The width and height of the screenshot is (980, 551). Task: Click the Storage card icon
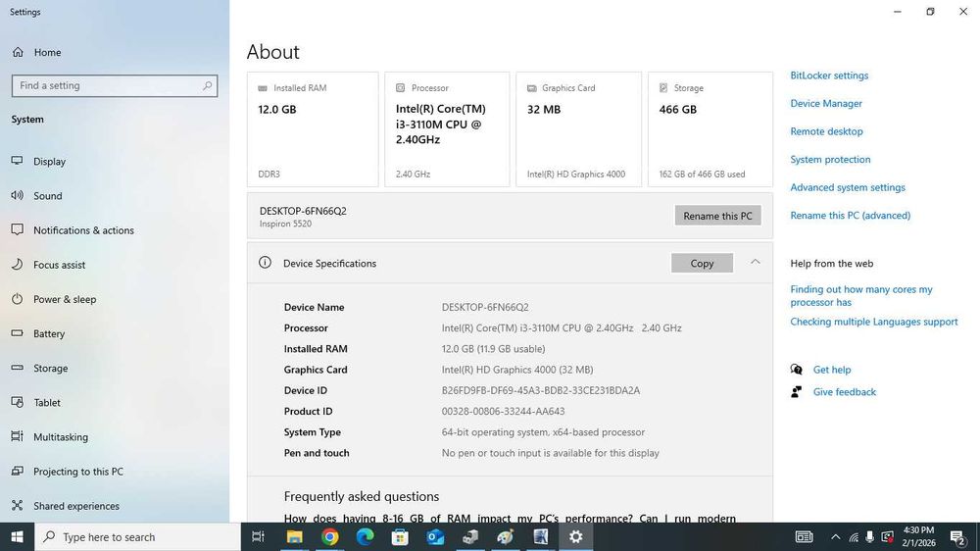663,88
